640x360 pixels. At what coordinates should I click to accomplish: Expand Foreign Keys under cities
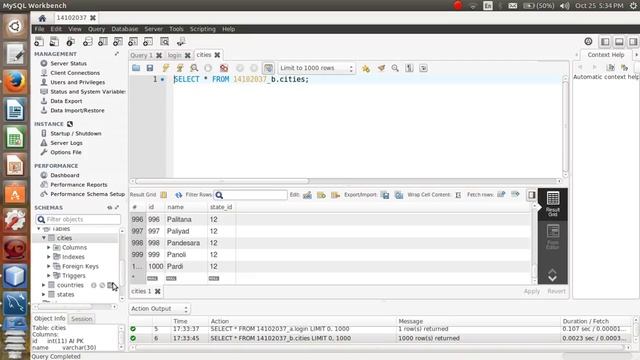coord(49,267)
